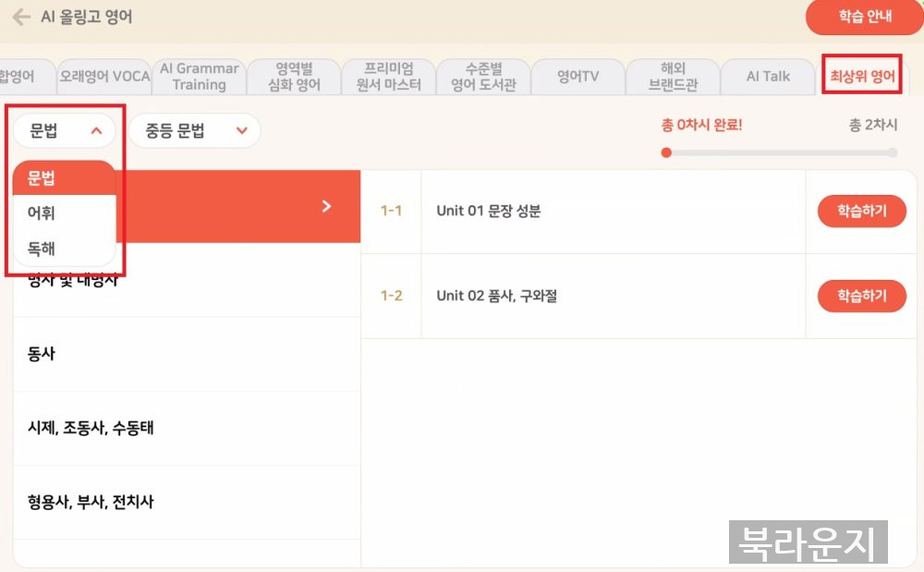Click the back arrow beside AI 올링고 영어
The image size is (924, 572).
click(20, 17)
